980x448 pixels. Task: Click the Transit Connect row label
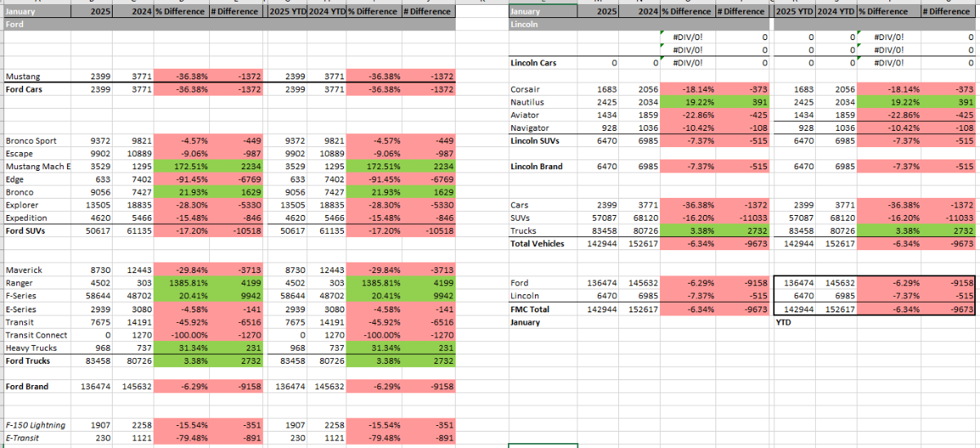point(37,334)
